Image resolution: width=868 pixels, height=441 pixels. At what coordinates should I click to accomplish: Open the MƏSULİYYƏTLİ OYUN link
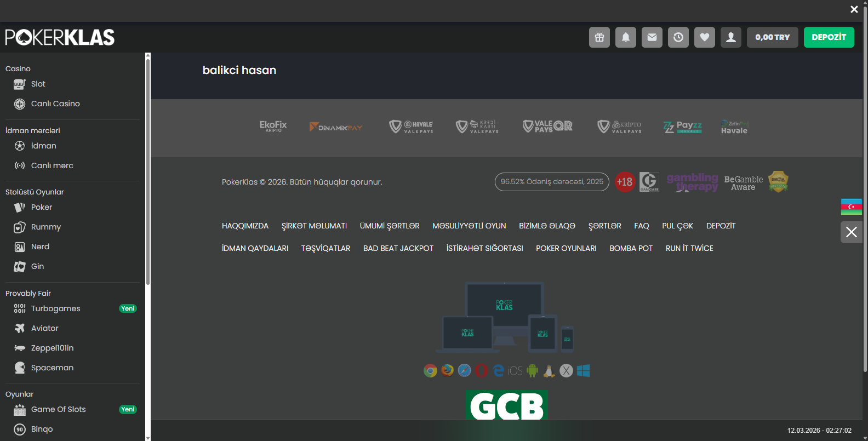point(469,226)
